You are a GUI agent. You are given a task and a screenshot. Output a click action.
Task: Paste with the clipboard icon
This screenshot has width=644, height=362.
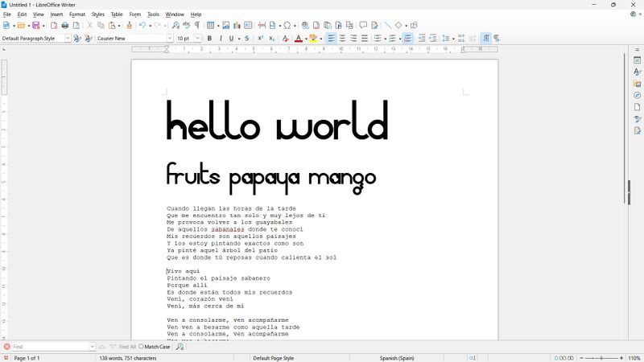coord(112,26)
